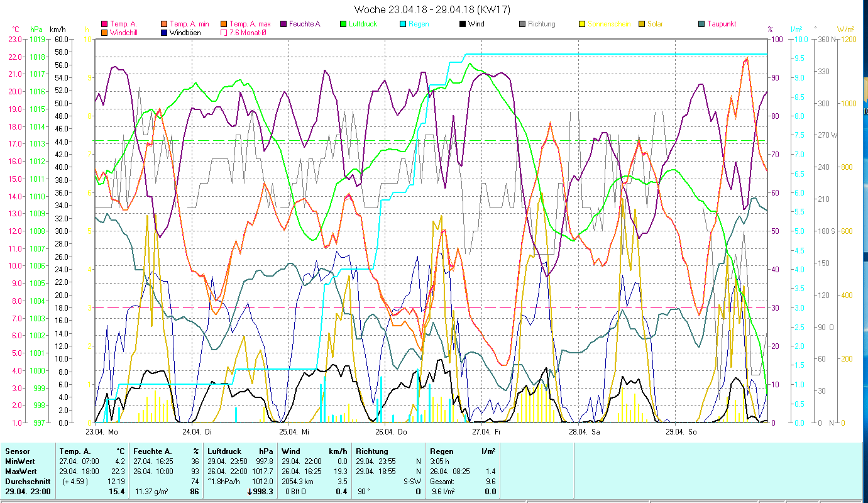Click the 'Durchschnitt' row header
Screen dimensions: 868x503
tap(26, 481)
